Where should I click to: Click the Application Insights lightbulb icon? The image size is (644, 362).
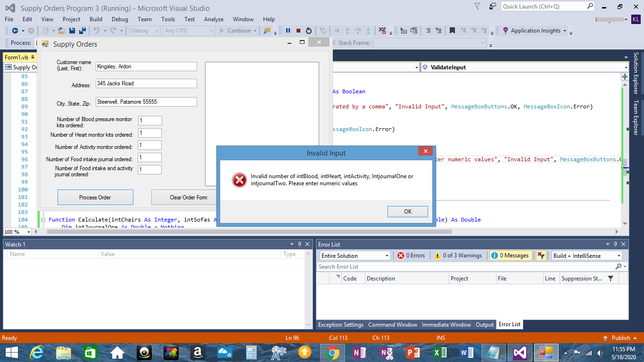click(x=506, y=31)
